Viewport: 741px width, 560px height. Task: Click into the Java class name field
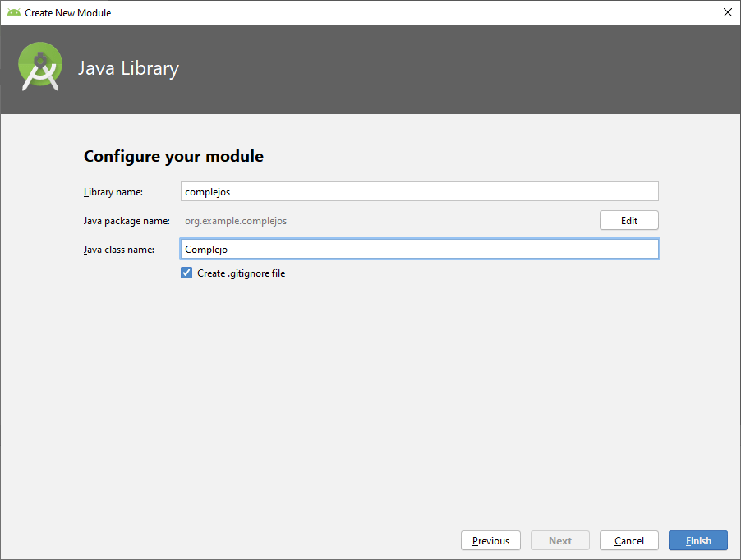coord(419,250)
